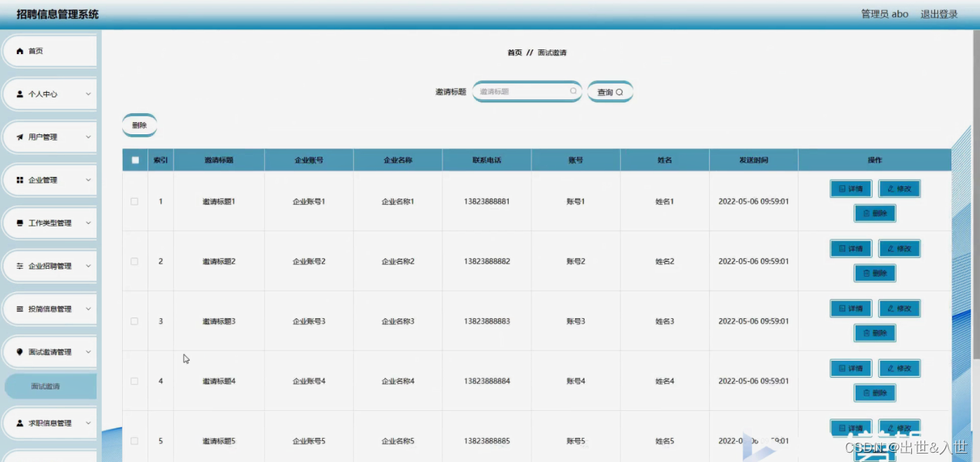Click the phone number 13823888883
The height and width of the screenshot is (462, 980).
click(487, 321)
